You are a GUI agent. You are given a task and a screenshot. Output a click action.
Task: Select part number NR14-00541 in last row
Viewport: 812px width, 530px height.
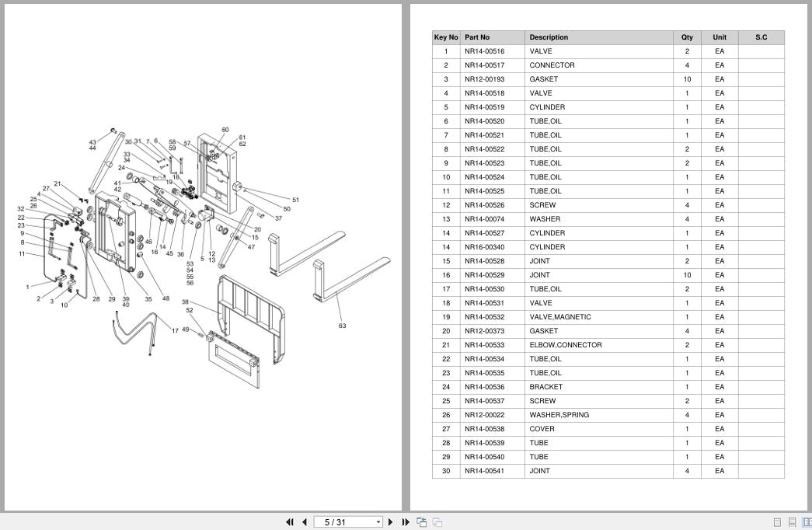(484, 471)
